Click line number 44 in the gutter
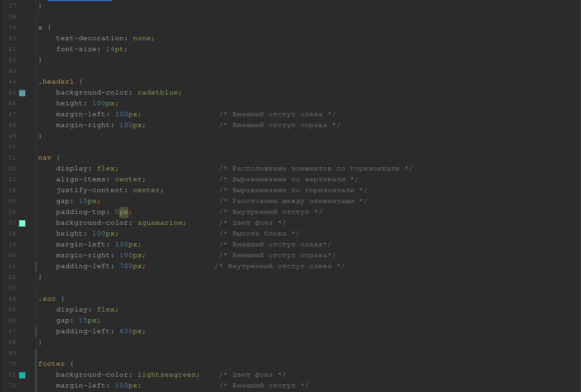The image size is (581, 392). [12, 82]
